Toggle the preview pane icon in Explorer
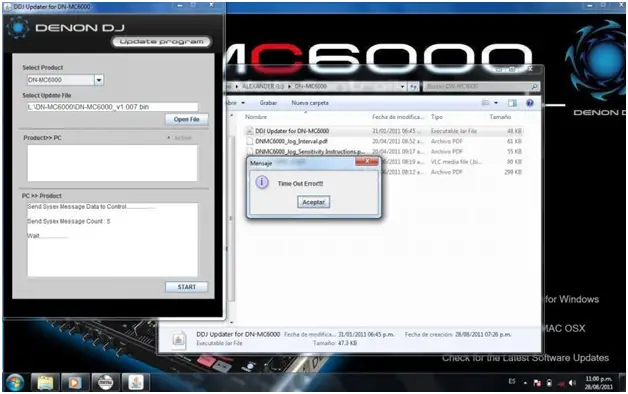The height and width of the screenshot is (394, 628). (x=512, y=103)
